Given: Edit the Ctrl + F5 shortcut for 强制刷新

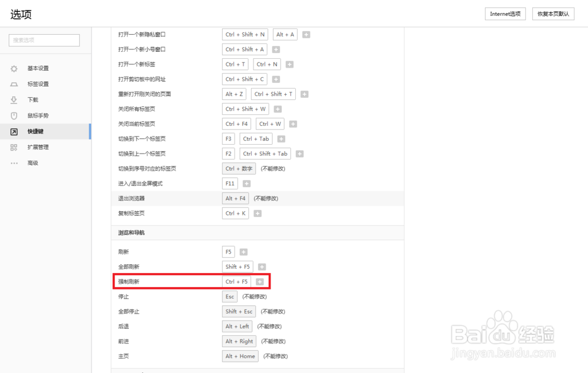Looking at the screenshot, I should (236, 281).
